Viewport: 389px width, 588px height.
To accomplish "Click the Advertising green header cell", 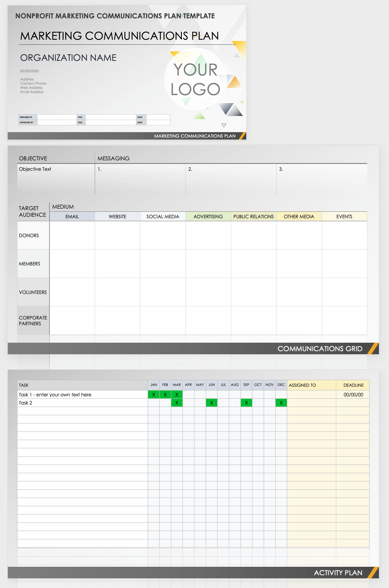I will tap(208, 216).
